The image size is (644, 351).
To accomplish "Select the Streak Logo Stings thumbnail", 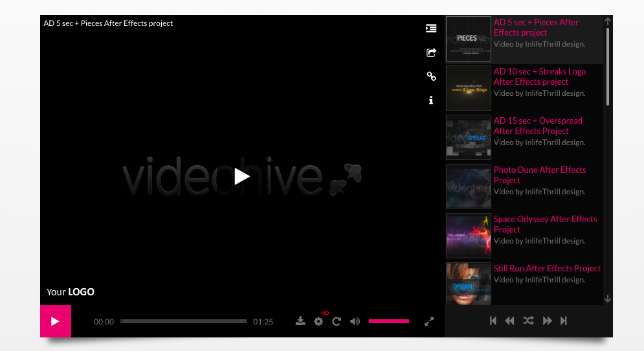I will pyautogui.click(x=468, y=88).
